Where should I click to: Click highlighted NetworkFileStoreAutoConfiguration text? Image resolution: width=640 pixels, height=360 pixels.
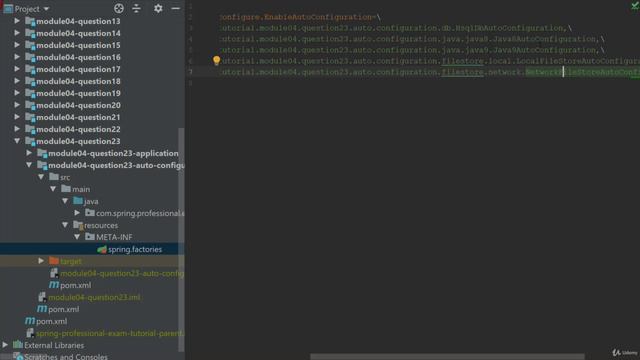[582, 72]
